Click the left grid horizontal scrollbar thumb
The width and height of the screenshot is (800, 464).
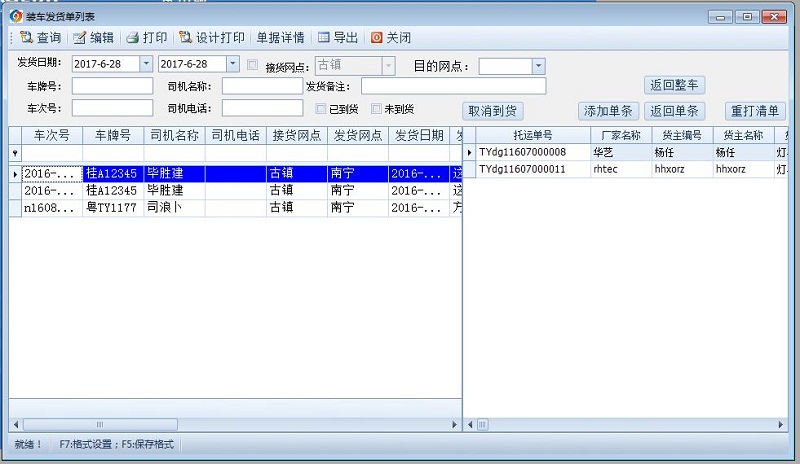[x=100, y=424]
